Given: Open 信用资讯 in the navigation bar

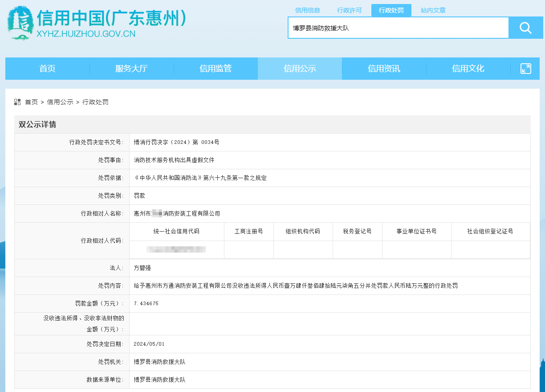Looking at the screenshot, I should pos(384,69).
